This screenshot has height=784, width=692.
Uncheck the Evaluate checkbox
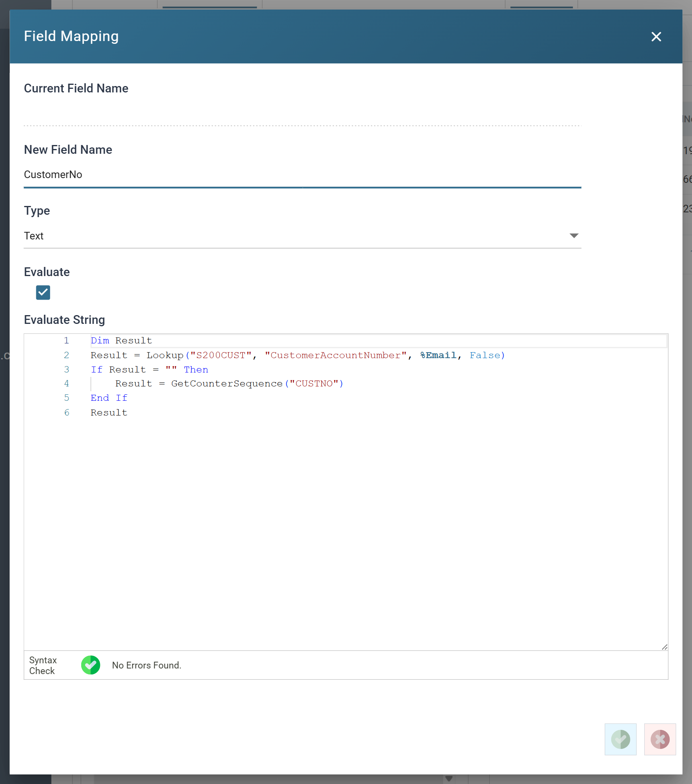click(x=43, y=292)
